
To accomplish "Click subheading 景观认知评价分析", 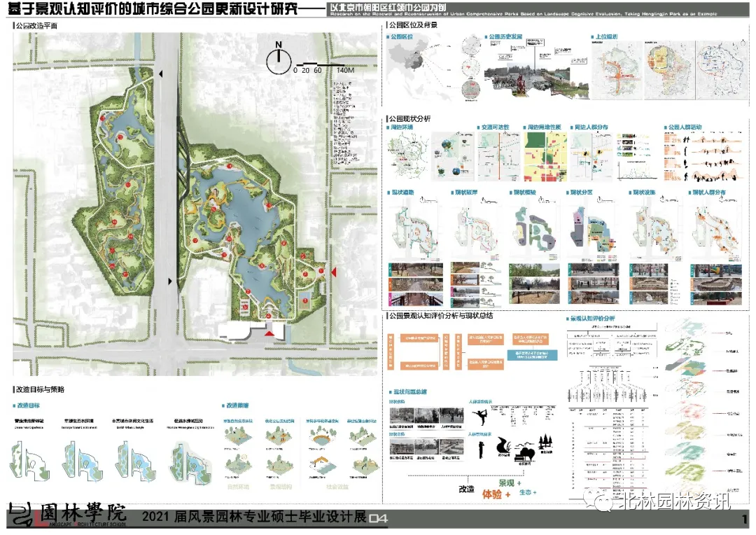I will pyautogui.click(x=592, y=319).
